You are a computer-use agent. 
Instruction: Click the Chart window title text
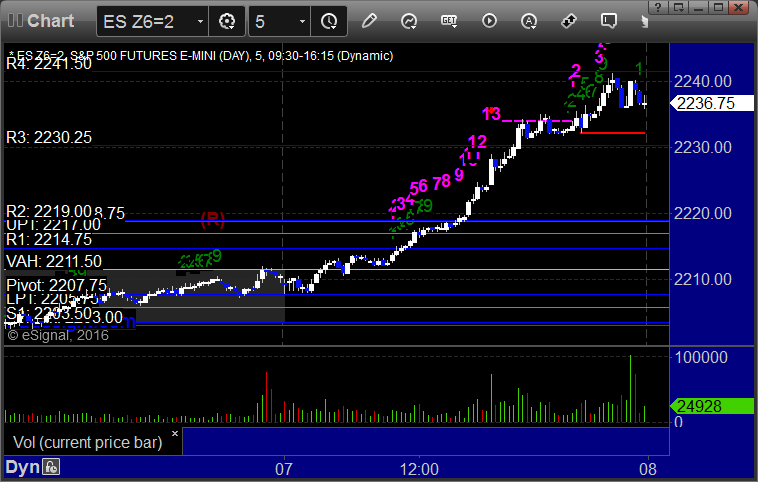tap(50, 21)
